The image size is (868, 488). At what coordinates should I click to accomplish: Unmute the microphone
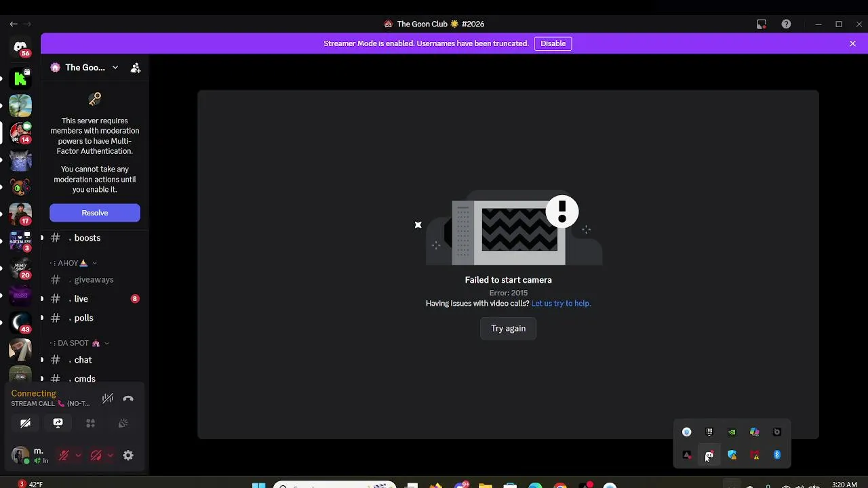[x=64, y=455]
